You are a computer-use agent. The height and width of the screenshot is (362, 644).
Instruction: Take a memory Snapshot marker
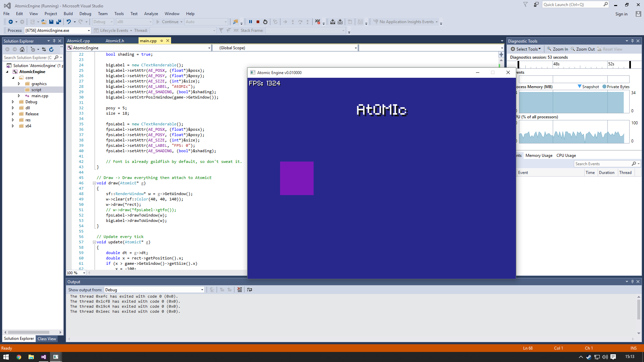point(588,87)
